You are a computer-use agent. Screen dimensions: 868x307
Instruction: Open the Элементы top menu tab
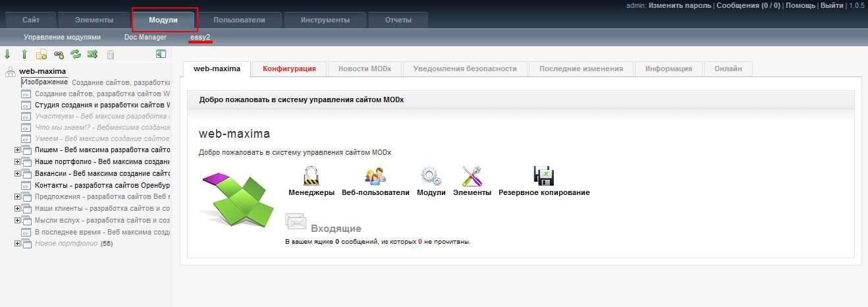[x=94, y=20]
